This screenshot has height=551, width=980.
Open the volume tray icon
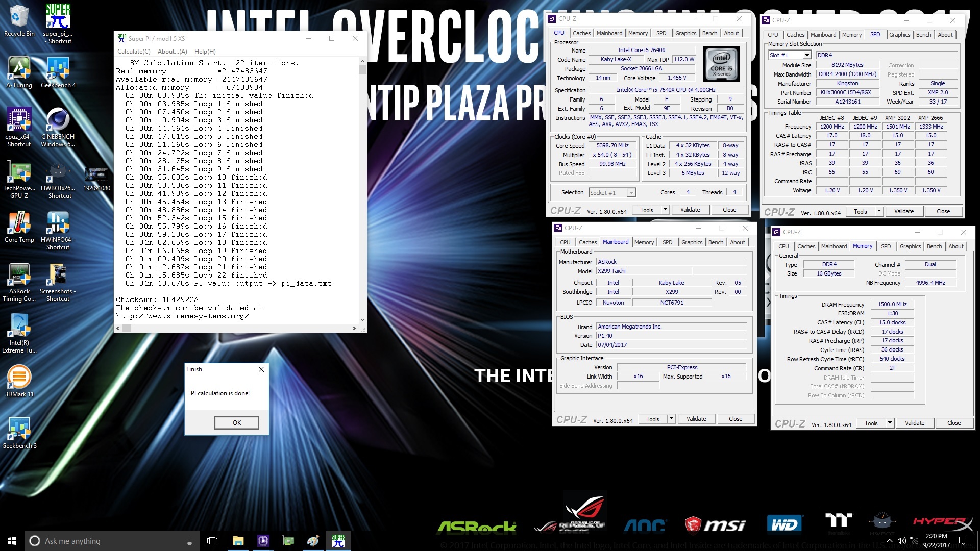coord(901,541)
